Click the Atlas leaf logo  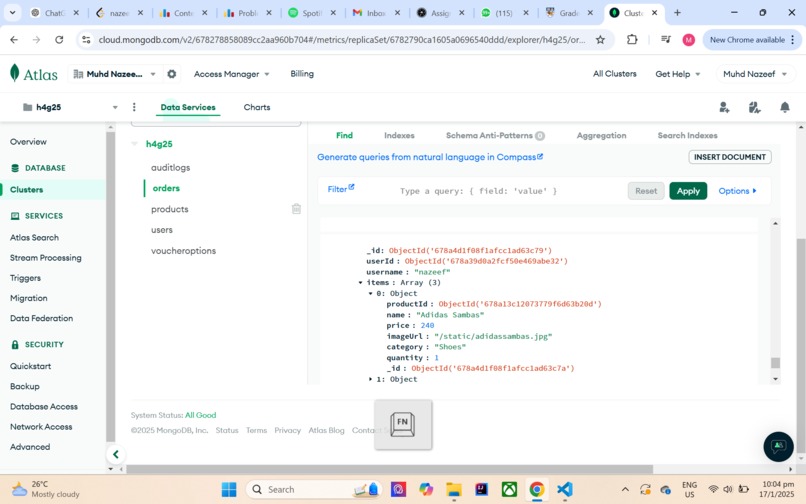tap(15, 74)
